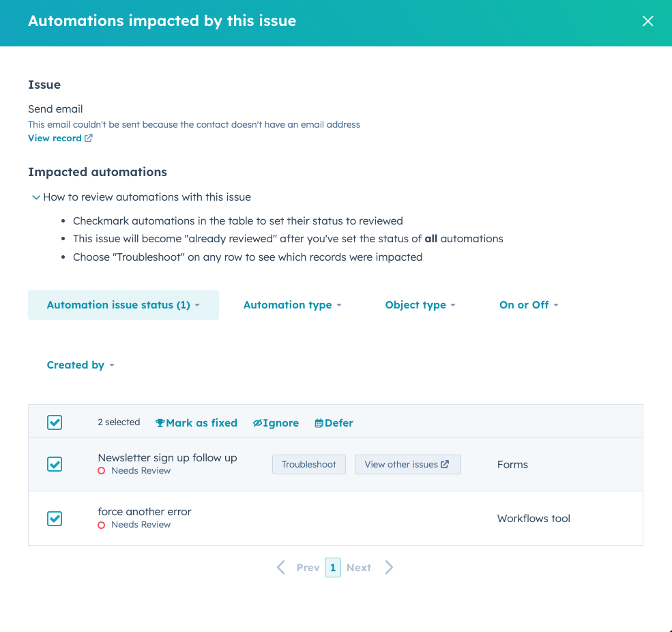Collapse the How to review automations section
Screen dimensions: 672x632
[36, 197]
